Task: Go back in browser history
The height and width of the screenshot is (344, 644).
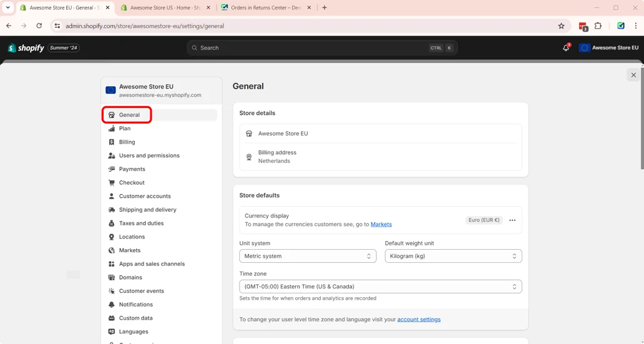Action: (x=9, y=26)
